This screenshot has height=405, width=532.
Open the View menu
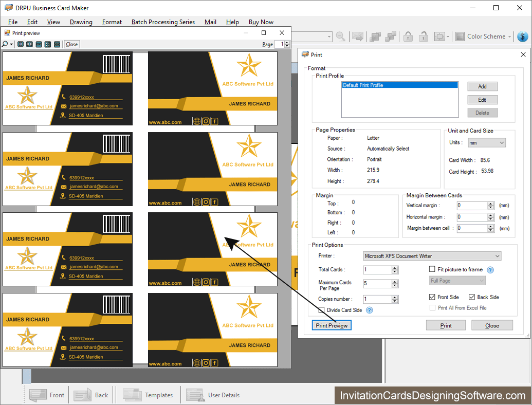pyautogui.click(x=53, y=22)
